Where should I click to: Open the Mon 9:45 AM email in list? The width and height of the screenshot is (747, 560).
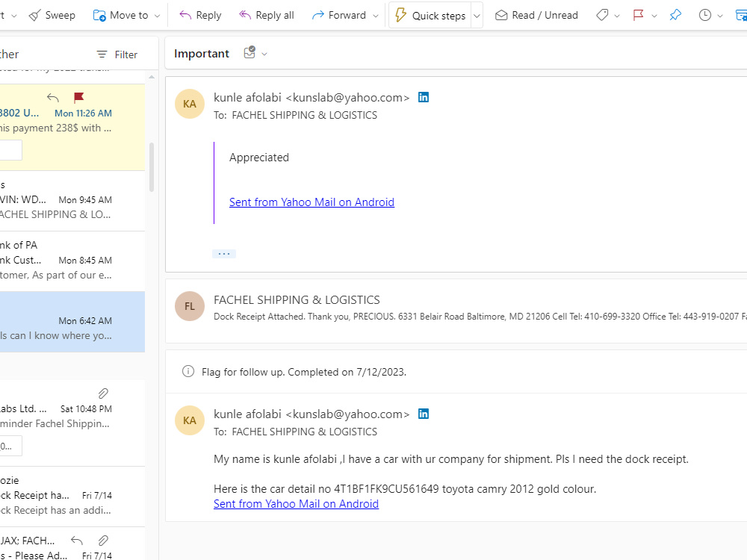[x=72, y=201]
